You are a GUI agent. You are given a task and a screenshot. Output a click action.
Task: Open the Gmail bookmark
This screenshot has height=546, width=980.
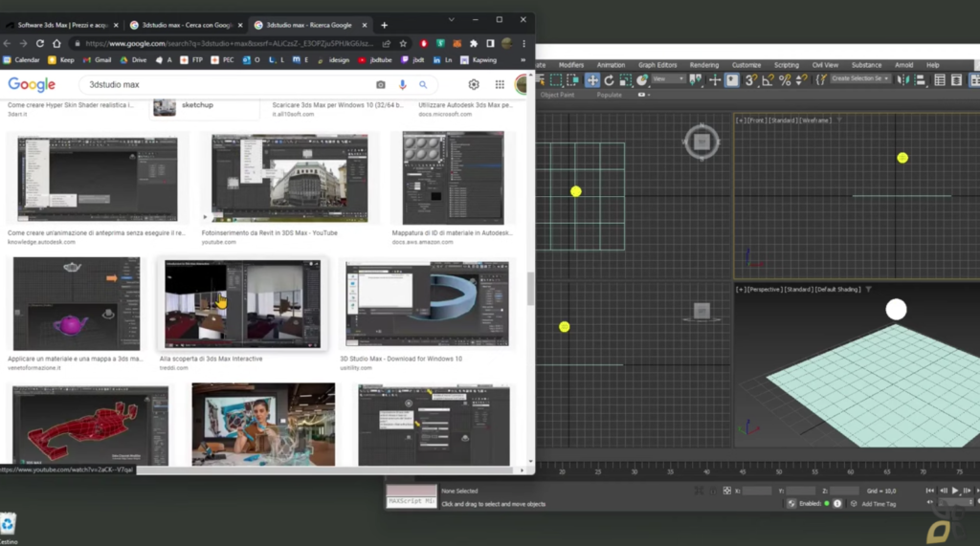coord(97,60)
